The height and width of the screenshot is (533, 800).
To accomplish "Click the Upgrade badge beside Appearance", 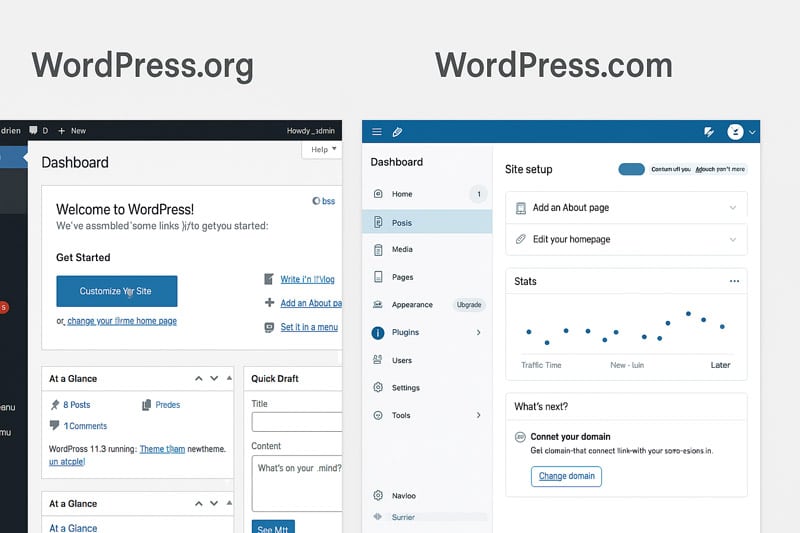I will pyautogui.click(x=469, y=304).
